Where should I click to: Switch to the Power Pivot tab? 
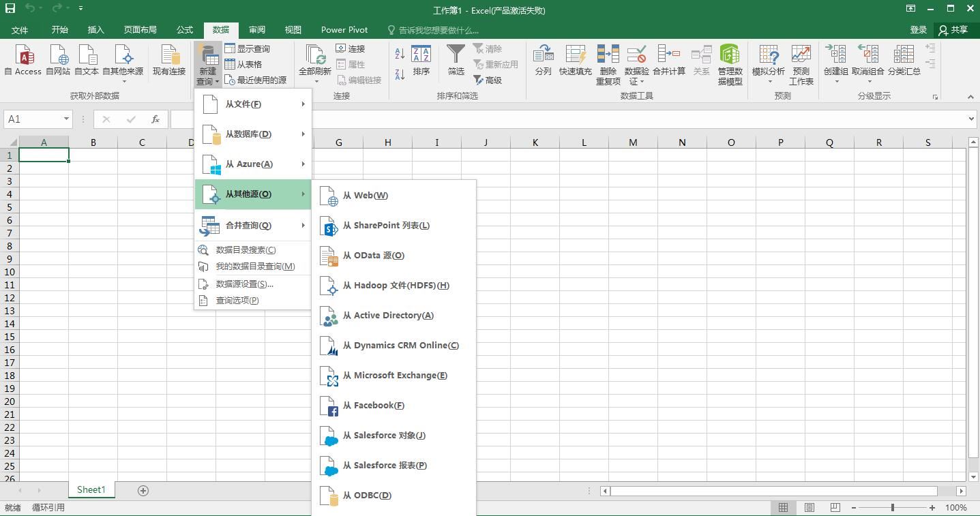pos(344,30)
